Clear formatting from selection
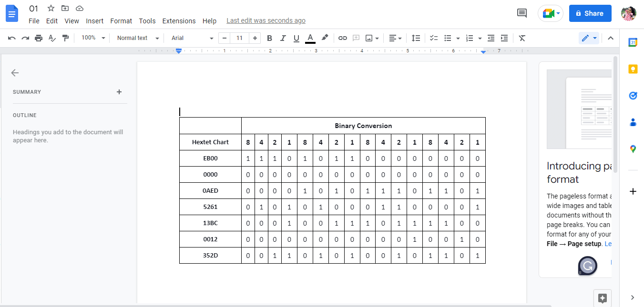The width and height of the screenshot is (644, 307). [522, 38]
